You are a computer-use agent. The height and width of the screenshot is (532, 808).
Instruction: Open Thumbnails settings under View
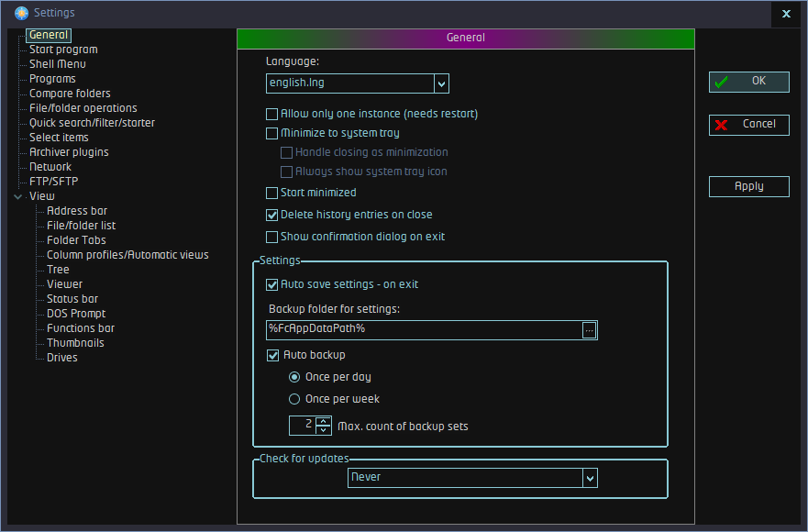[75, 343]
